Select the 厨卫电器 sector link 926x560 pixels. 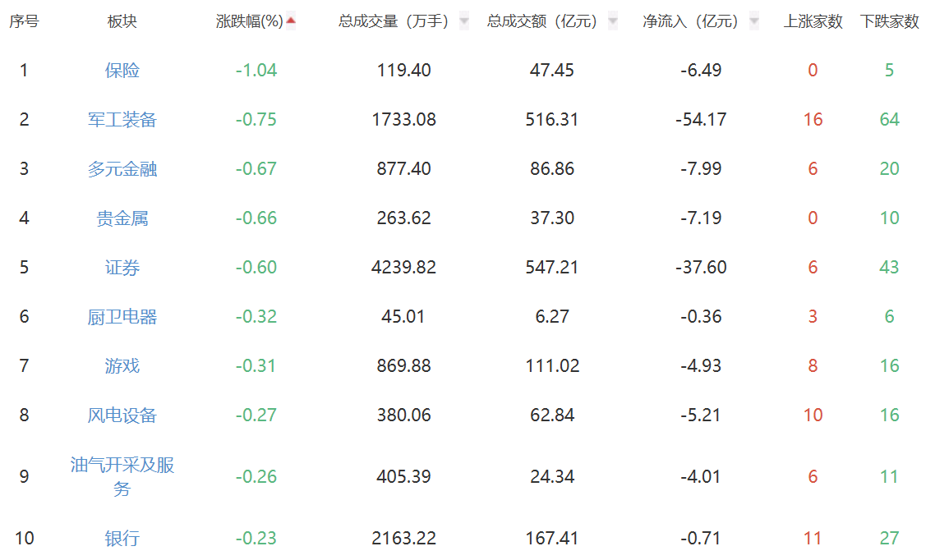pyautogui.click(x=122, y=317)
